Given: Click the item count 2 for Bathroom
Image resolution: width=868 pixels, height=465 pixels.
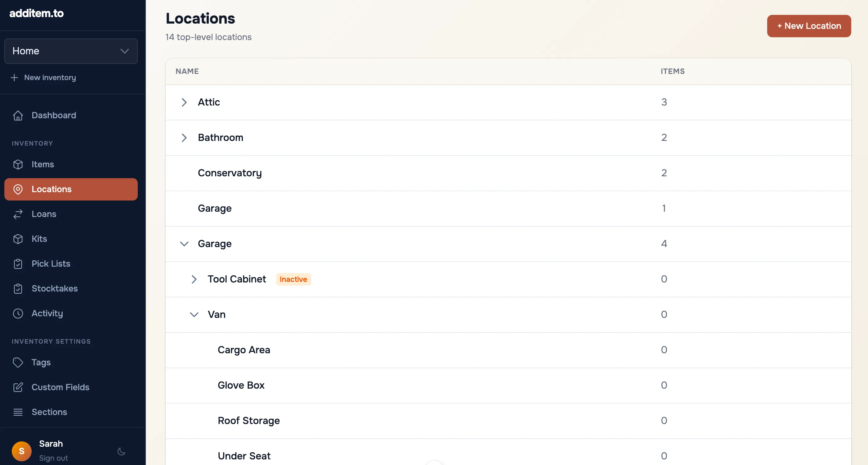Looking at the screenshot, I should click(664, 138).
